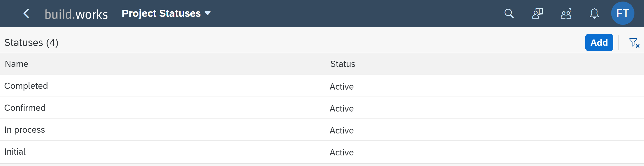Select the Confirmed status row

(322, 108)
